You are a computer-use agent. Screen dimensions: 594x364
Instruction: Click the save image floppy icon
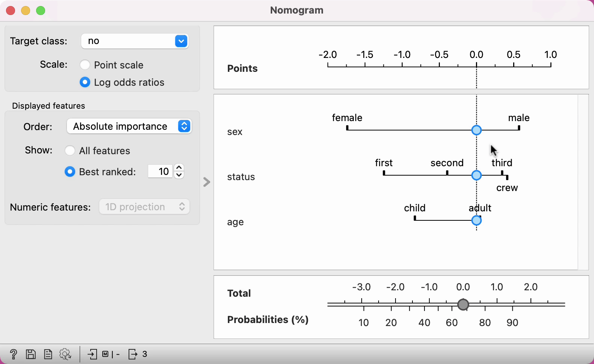(x=30, y=354)
